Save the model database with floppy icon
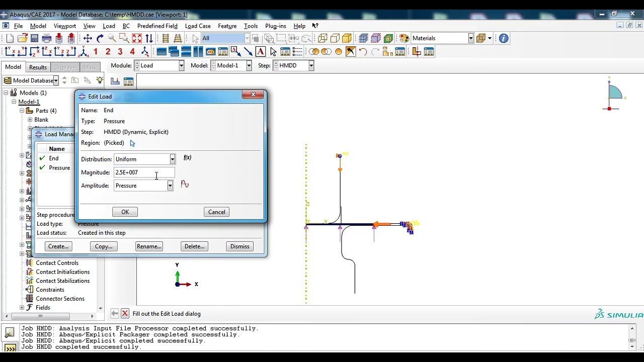644x362 pixels. 34,38
